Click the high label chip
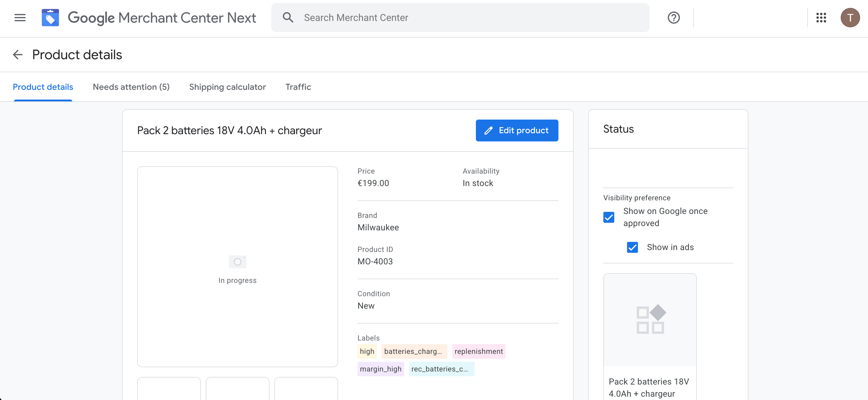The width and height of the screenshot is (868, 400). point(367,351)
